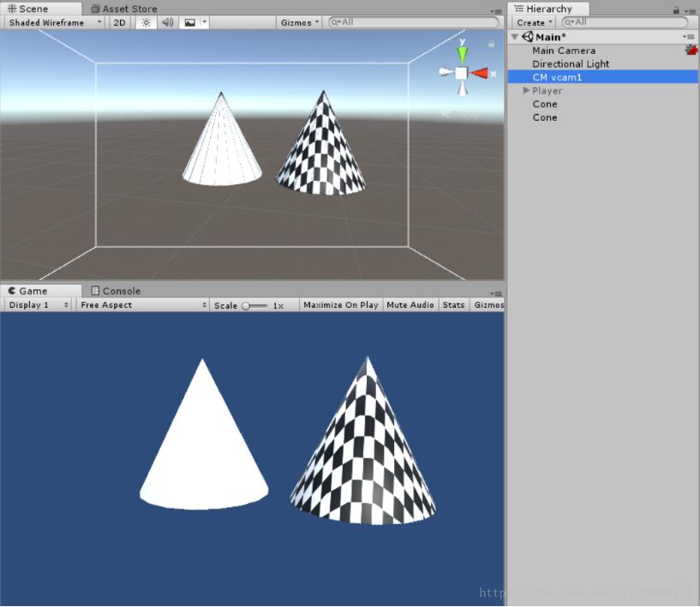Open the Free Aspect dropdown

click(142, 305)
